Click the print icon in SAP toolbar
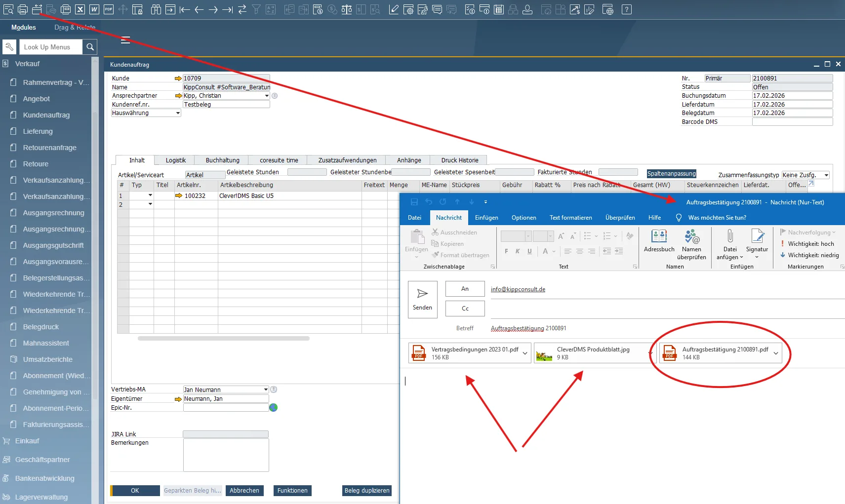The image size is (845, 504). [x=23, y=9]
